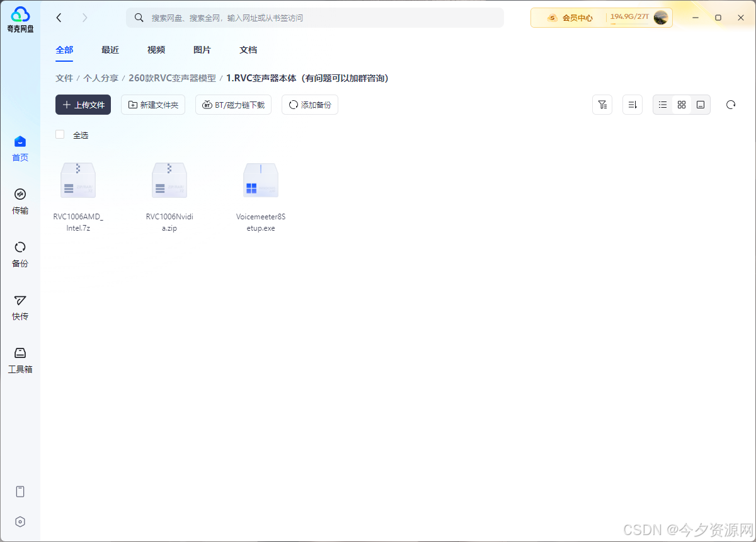The height and width of the screenshot is (542, 756).
Task: Click the search box for cloud files
Action: 315,18
